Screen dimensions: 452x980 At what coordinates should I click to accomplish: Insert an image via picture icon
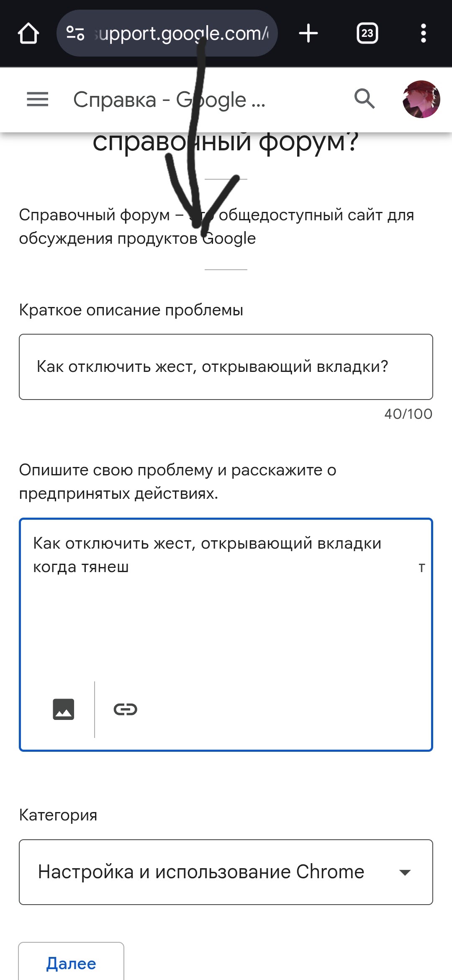(x=64, y=709)
